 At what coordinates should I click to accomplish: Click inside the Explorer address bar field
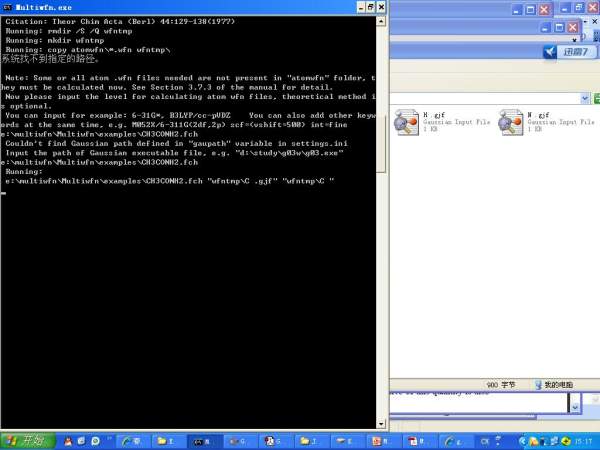pos(485,99)
